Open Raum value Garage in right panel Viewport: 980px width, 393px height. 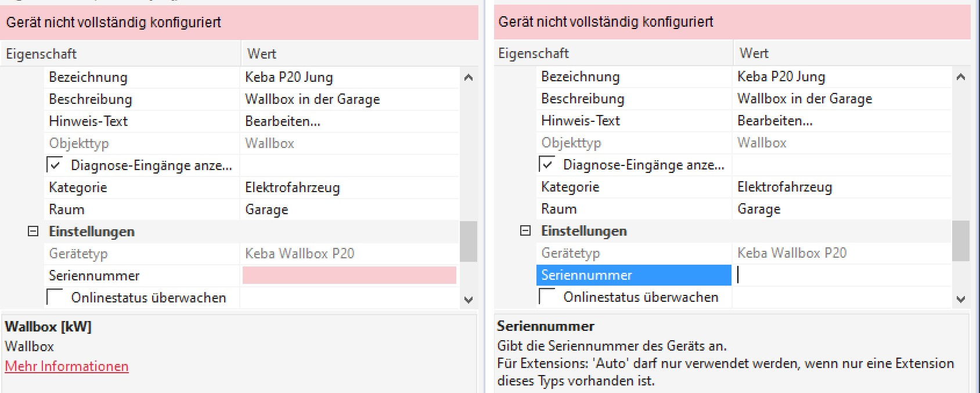(x=759, y=208)
